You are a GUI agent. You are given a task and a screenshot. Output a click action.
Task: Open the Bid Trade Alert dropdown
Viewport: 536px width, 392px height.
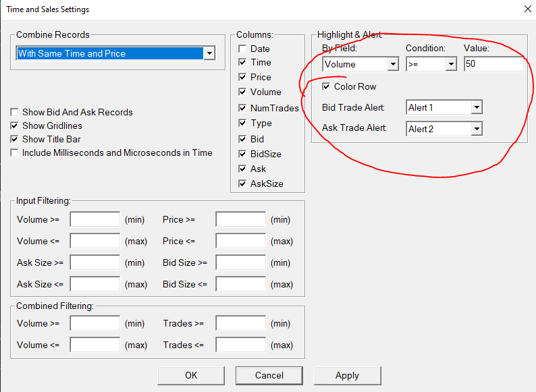tap(444, 107)
